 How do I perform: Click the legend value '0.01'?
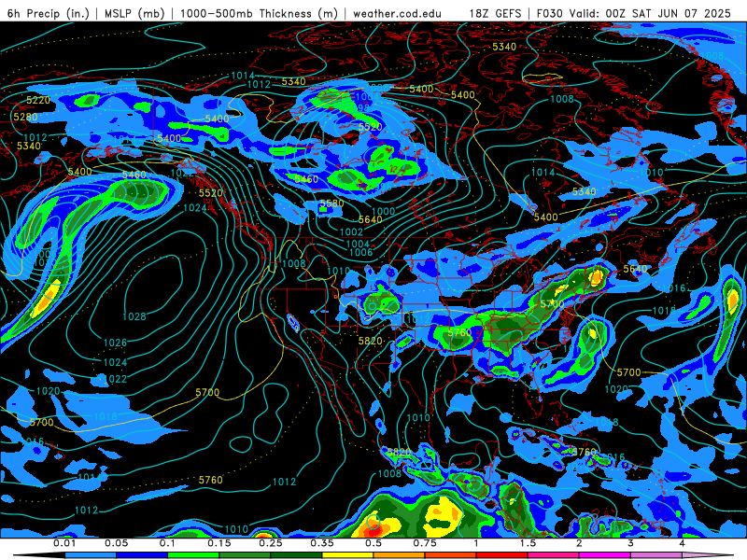coord(64,543)
